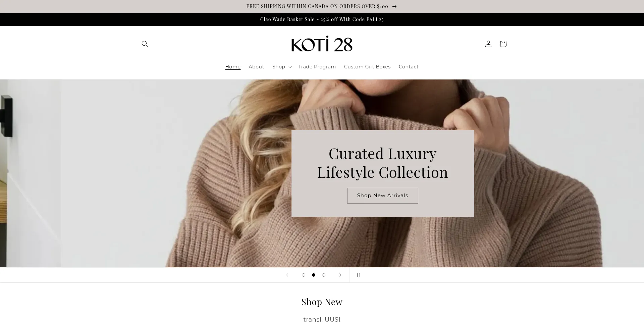
Task: Advance to next slide arrow
Action: pyautogui.click(x=340, y=275)
